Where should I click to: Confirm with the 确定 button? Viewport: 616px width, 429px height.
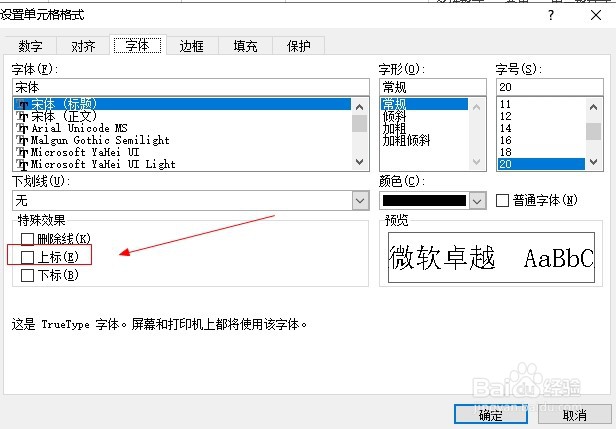click(490, 415)
